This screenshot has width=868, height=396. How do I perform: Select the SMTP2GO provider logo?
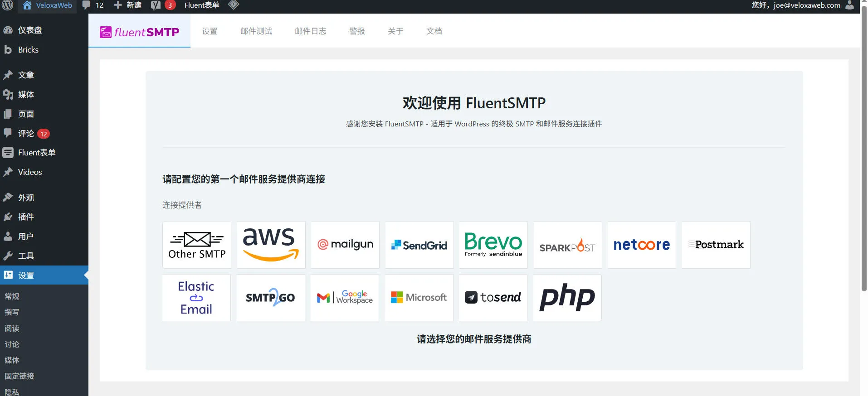[270, 298]
